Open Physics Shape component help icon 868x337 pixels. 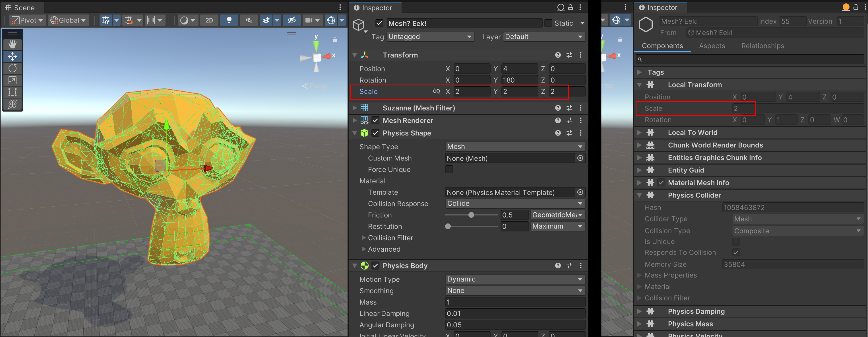tap(558, 133)
